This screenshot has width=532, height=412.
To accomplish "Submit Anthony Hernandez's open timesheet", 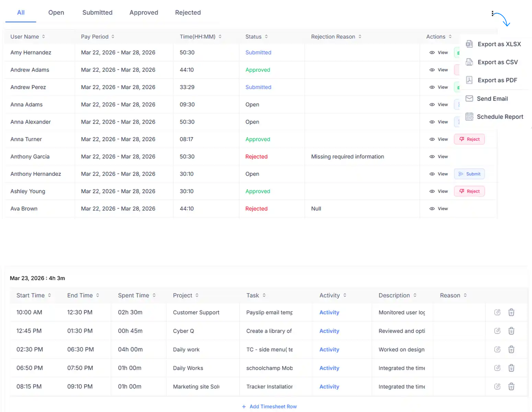I will point(469,174).
